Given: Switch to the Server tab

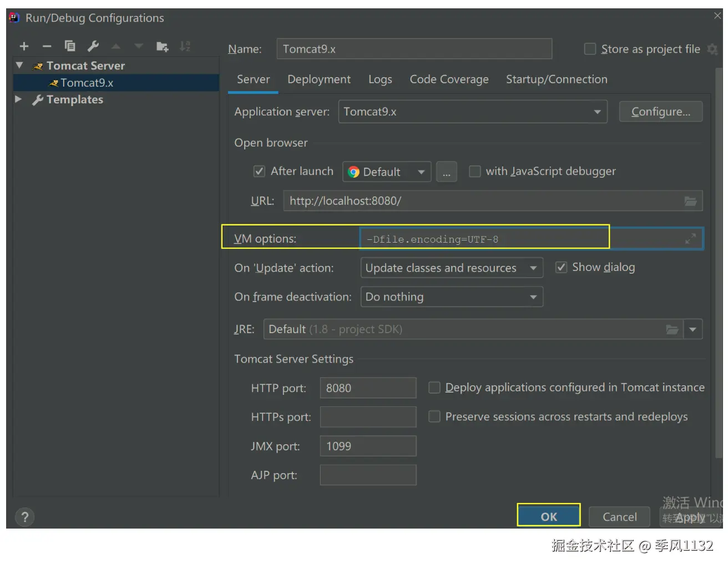Looking at the screenshot, I should click(253, 79).
